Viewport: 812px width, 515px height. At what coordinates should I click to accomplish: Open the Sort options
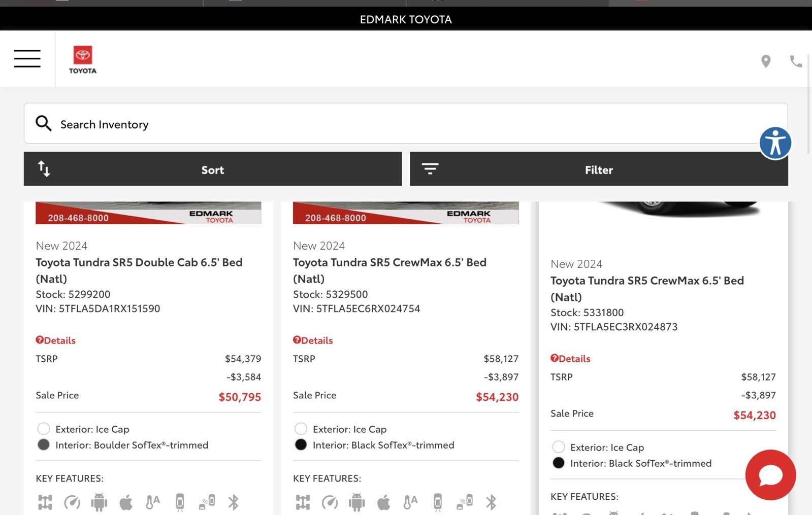click(x=213, y=169)
